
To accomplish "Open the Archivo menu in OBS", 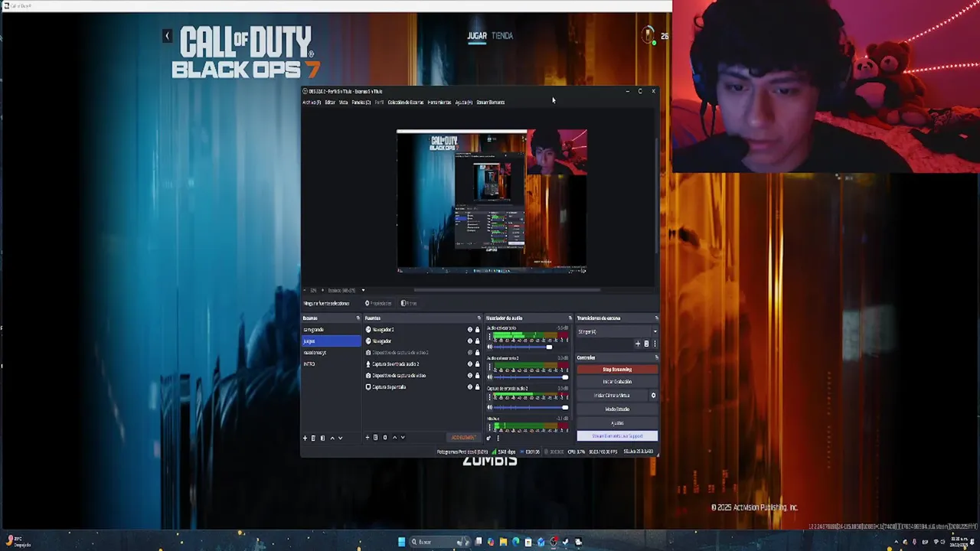I will tap(312, 102).
